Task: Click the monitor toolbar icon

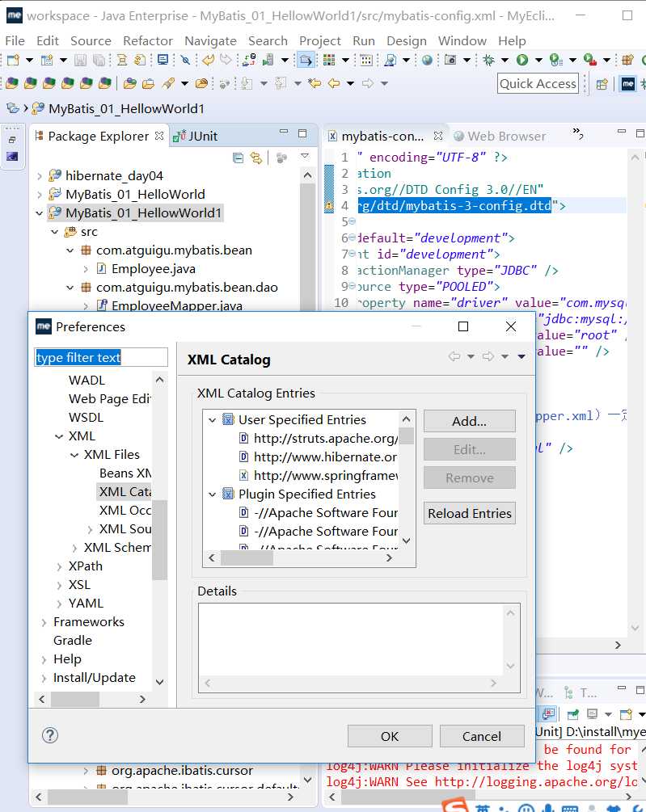Action: (x=163, y=60)
